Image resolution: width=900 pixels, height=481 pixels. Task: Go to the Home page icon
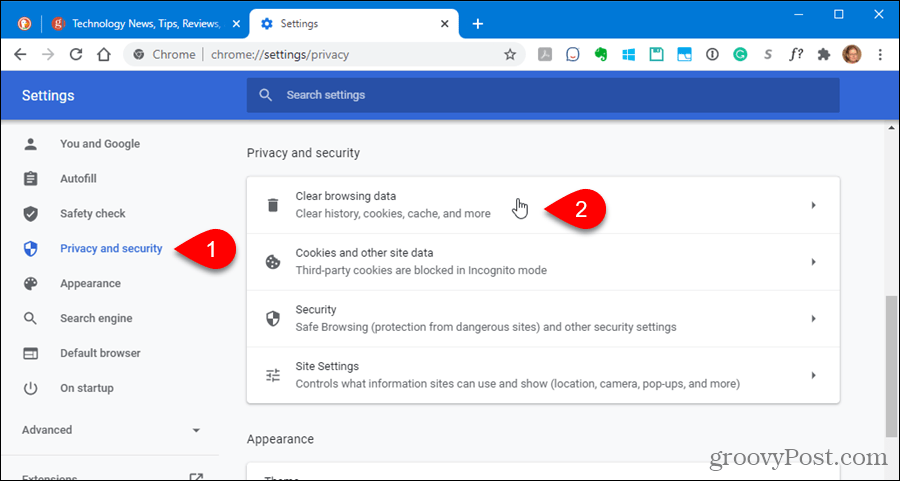[x=103, y=55]
